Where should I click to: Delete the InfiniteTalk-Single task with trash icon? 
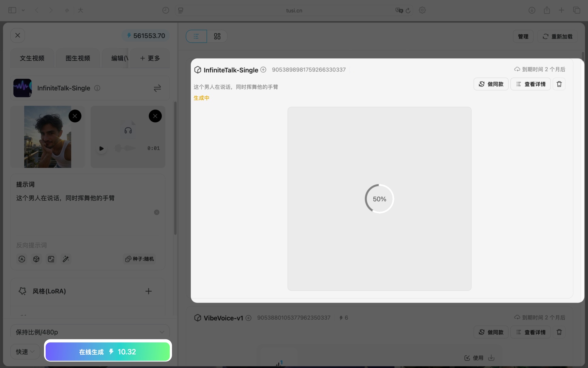pyautogui.click(x=559, y=84)
